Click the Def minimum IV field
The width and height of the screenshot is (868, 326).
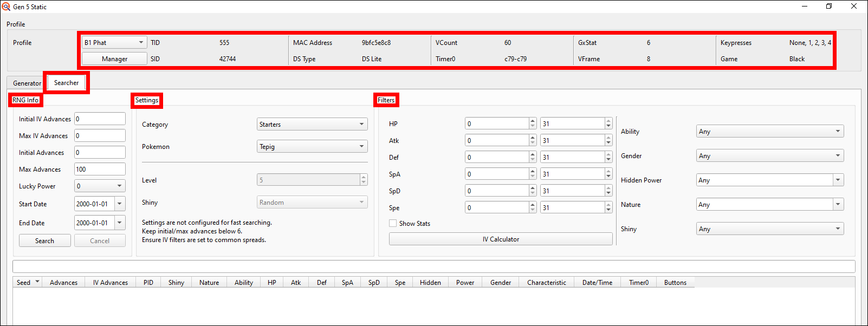pos(497,157)
